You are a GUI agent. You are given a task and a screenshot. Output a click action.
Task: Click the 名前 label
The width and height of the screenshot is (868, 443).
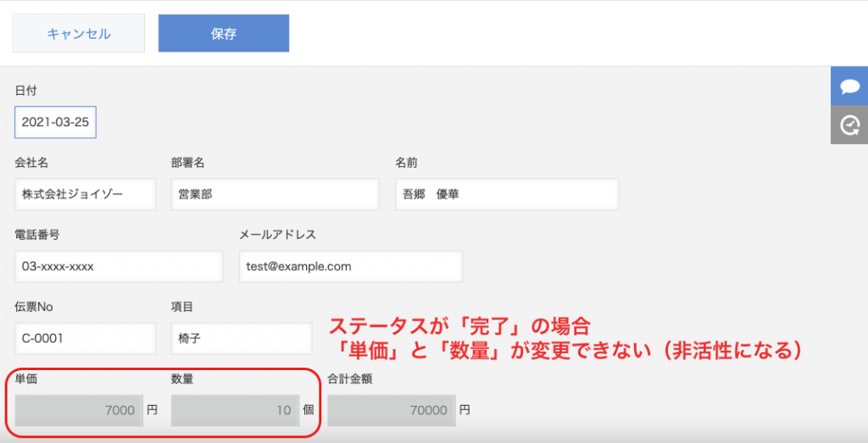tap(406, 163)
